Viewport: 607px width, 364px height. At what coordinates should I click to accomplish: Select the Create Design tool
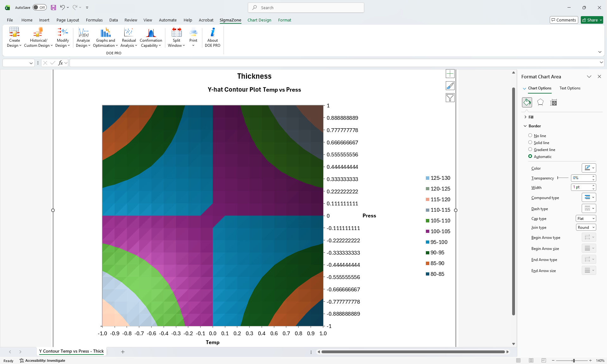[x=14, y=37]
